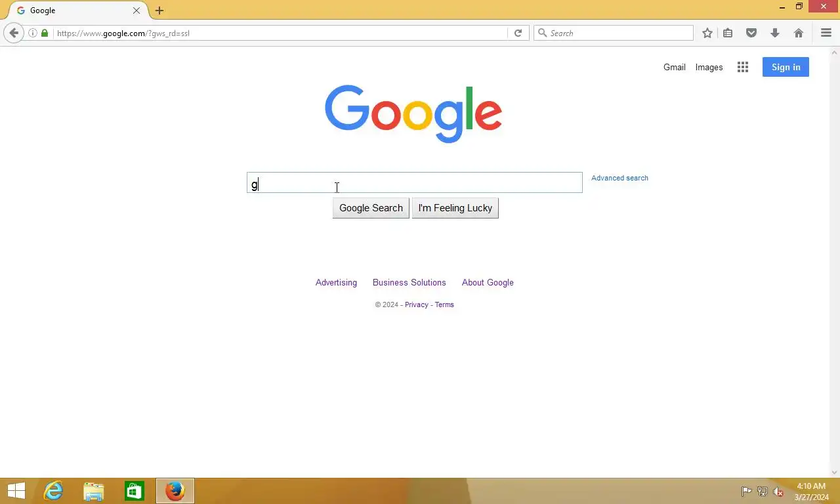The width and height of the screenshot is (840, 504).
Task: Reload the page with the refresh icon
Action: click(518, 33)
